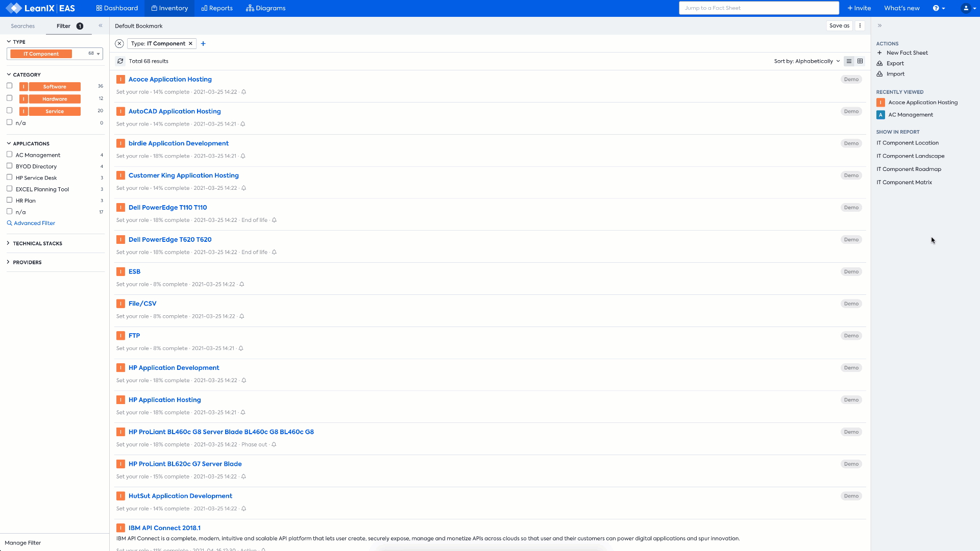
Task: Enable the Hardware category filter
Action: [9, 98]
